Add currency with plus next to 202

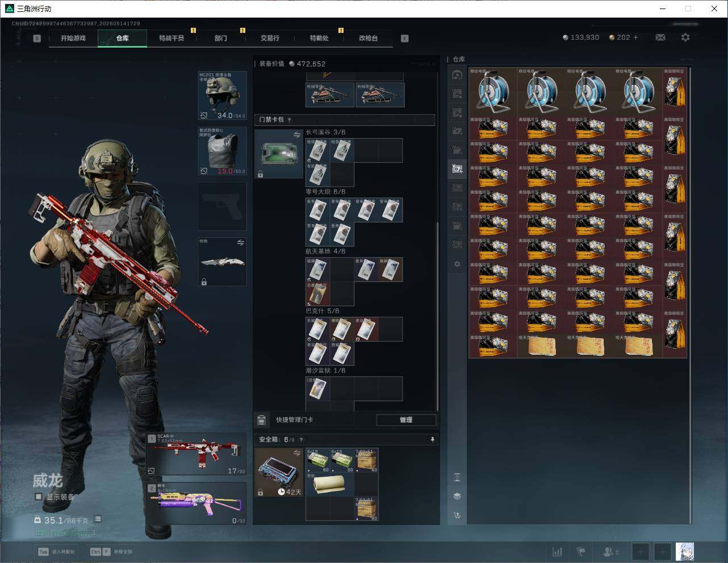635,37
